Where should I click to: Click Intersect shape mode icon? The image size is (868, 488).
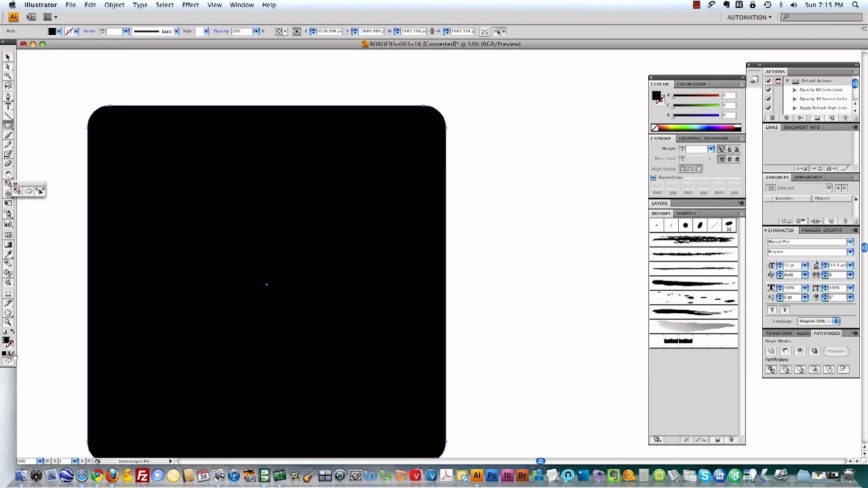point(800,350)
